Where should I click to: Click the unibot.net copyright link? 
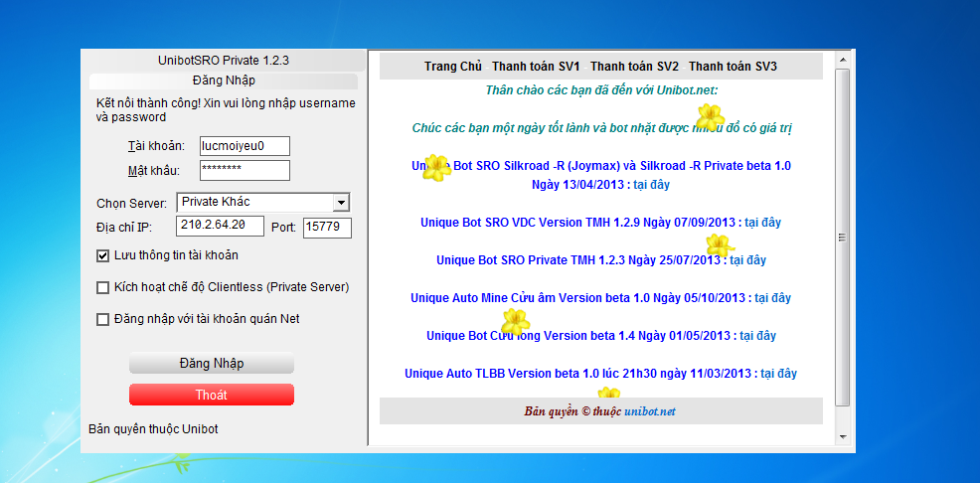(x=650, y=411)
